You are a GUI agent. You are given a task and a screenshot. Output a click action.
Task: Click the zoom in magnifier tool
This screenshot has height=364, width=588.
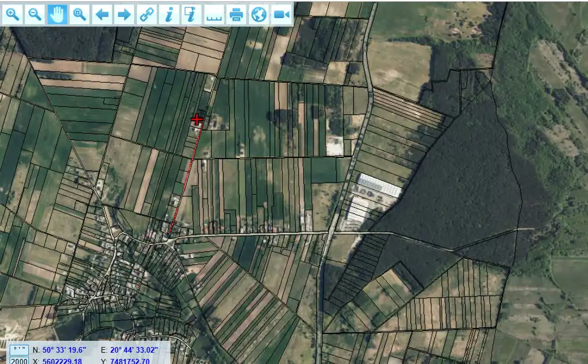point(13,15)
